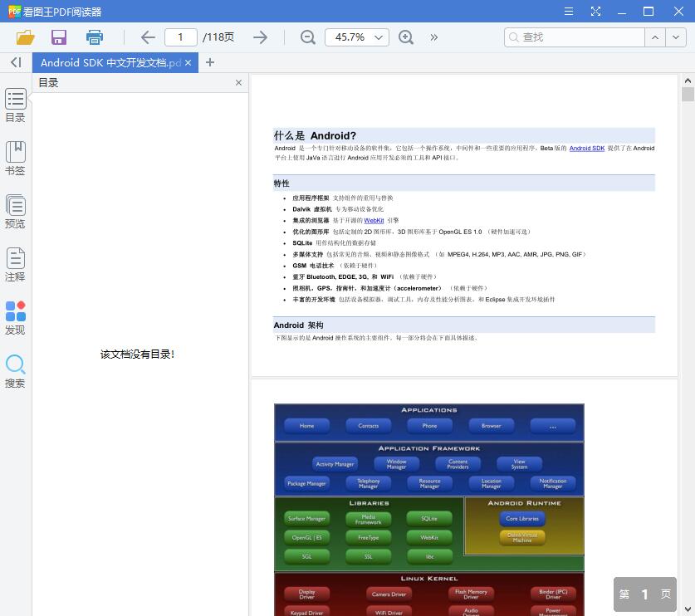
Task: Select the Android SDK 中文开发文档.pdf tab
Action: click(x=108, y=62)
